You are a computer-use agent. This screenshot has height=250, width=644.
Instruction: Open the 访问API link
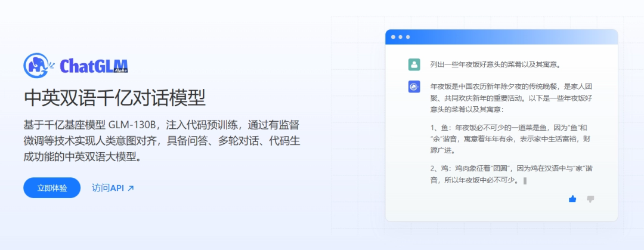click(108, 188)
